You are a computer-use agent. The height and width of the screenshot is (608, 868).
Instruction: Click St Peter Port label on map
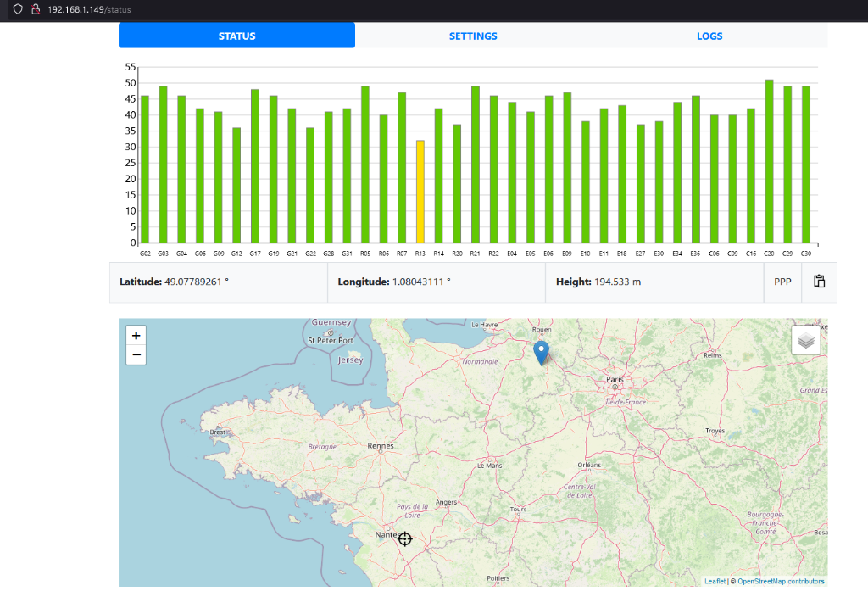click(x=331, y=341)
